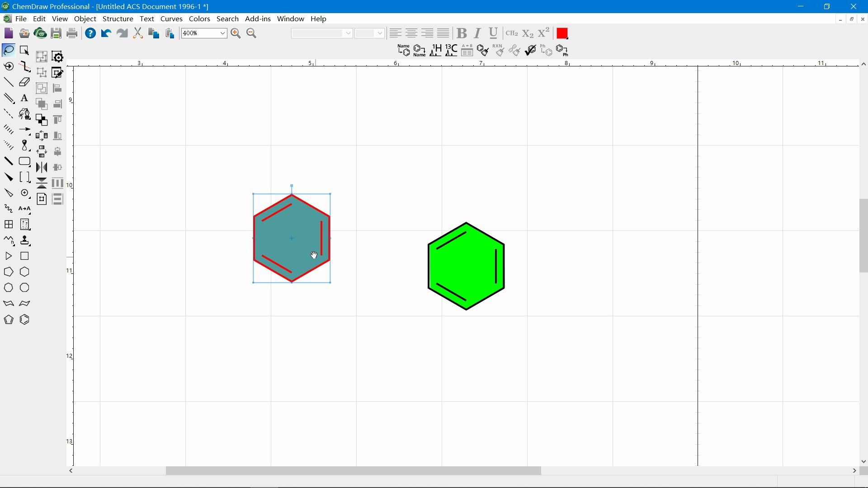Screen dimensions: 868x488
Task: Select the Marquee selection tool
Action: pyautogui.click(x=24, y=50)
